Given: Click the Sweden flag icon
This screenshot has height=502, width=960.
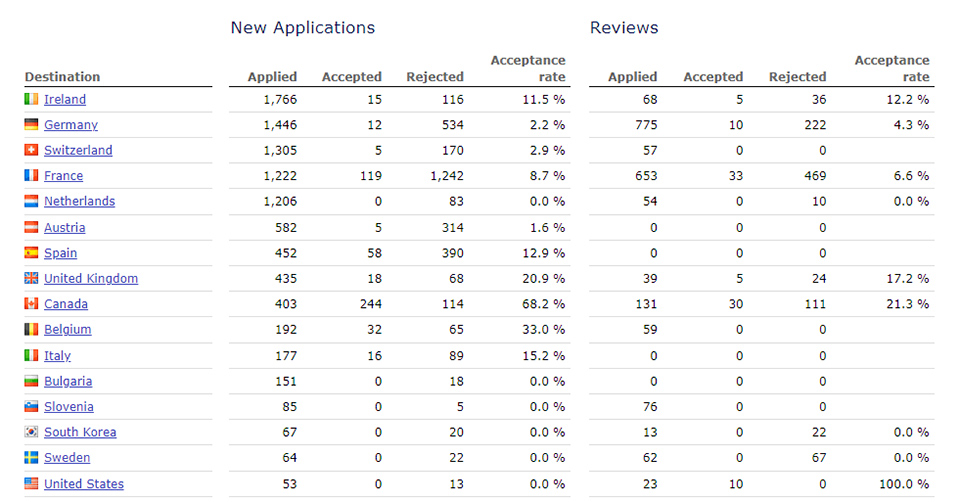Looking at the screenshot, I should (x=31, y=458).
